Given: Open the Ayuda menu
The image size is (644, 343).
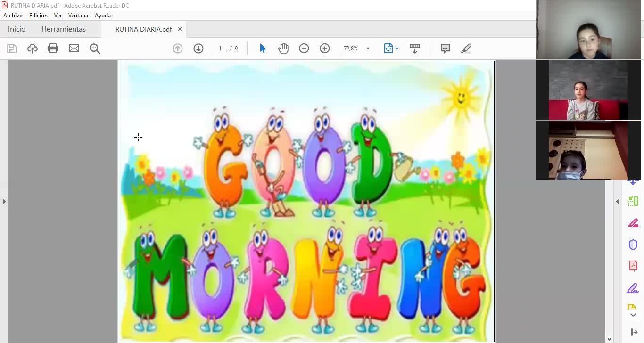Looking at the screenshot, I should coord(103,16).
